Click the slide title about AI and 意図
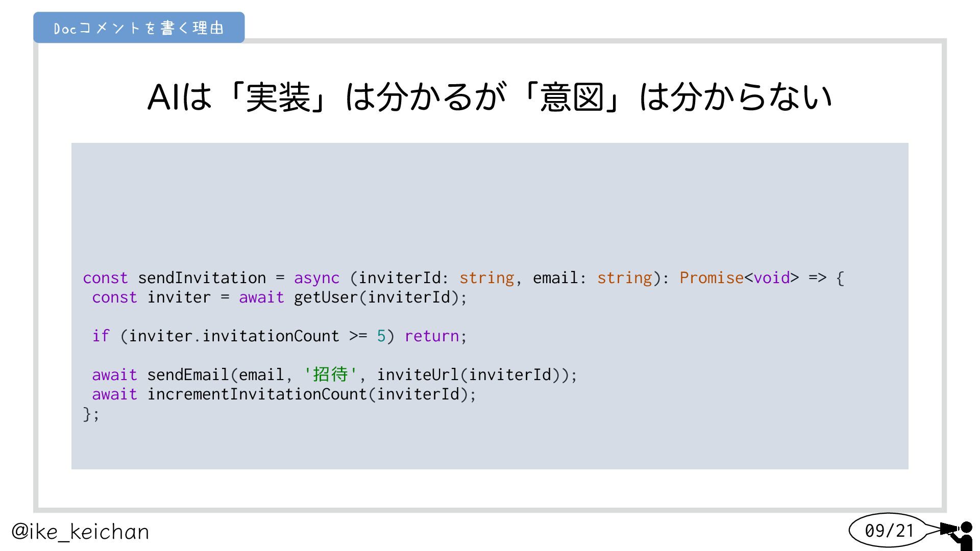980x551 pixels. (489, 96)
